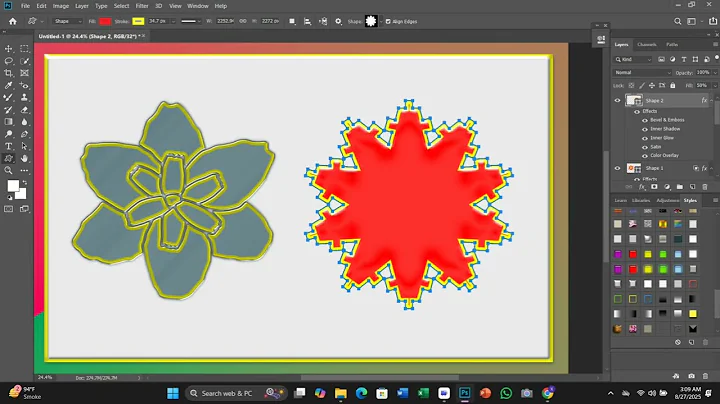Open the Edit Toolbar three-dots menu
Screen dimensions: 720x404
point(24,171)
